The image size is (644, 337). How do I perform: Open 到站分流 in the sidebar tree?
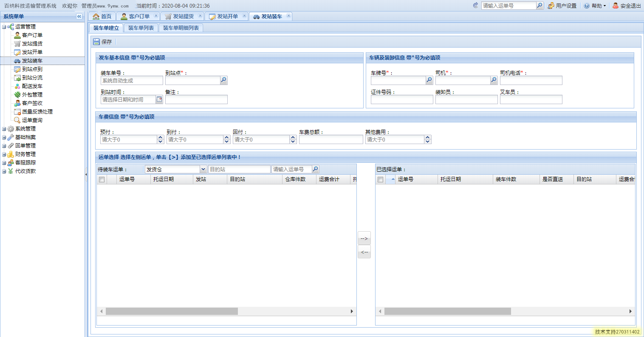coord(32,77)
